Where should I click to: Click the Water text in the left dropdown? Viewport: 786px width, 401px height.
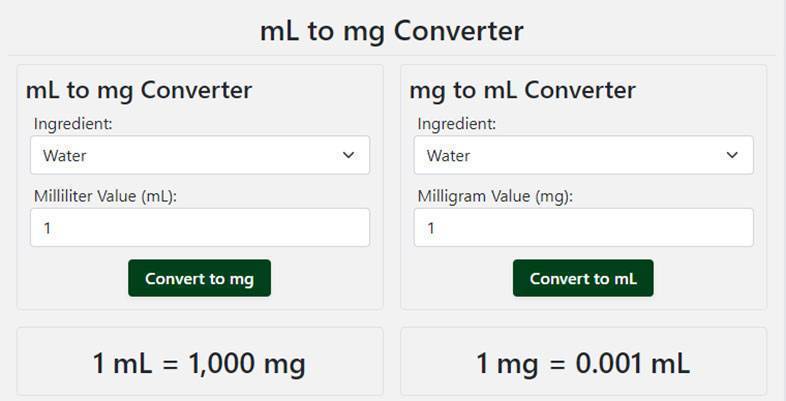(x=65, y=156)
